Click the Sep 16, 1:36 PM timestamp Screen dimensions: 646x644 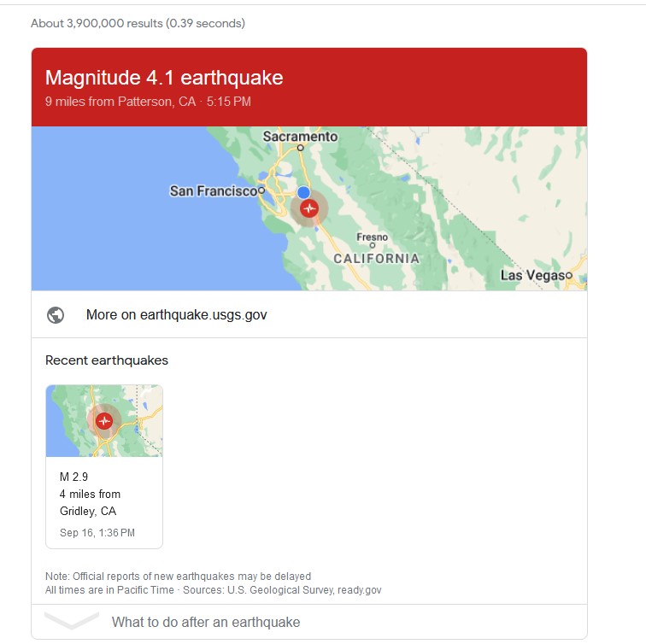click(x=97, y=533)
